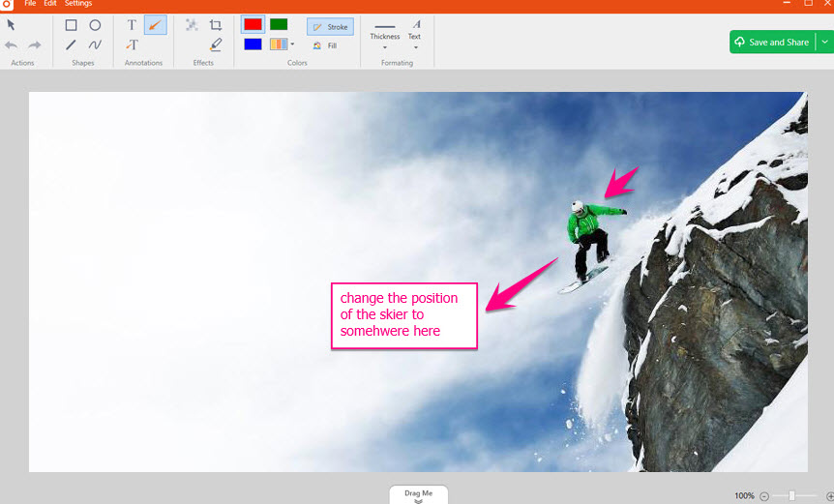Viewport: 834px width, 504px height.
Task: Select the Text annotation tool
Action: [132, 25]
